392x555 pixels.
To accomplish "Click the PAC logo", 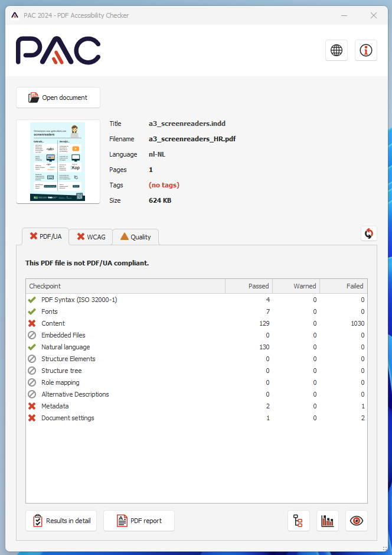I will (58, 50).
